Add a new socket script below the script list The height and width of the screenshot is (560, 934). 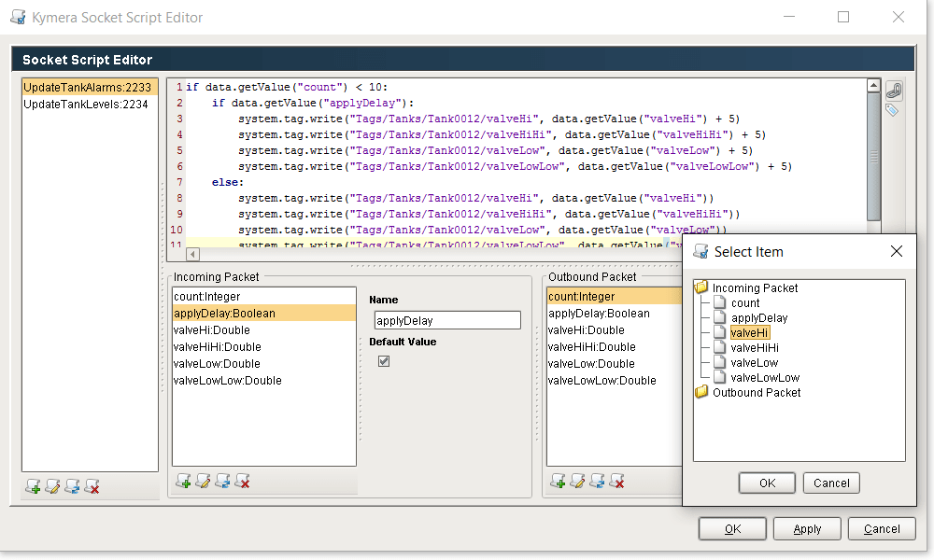33,487
